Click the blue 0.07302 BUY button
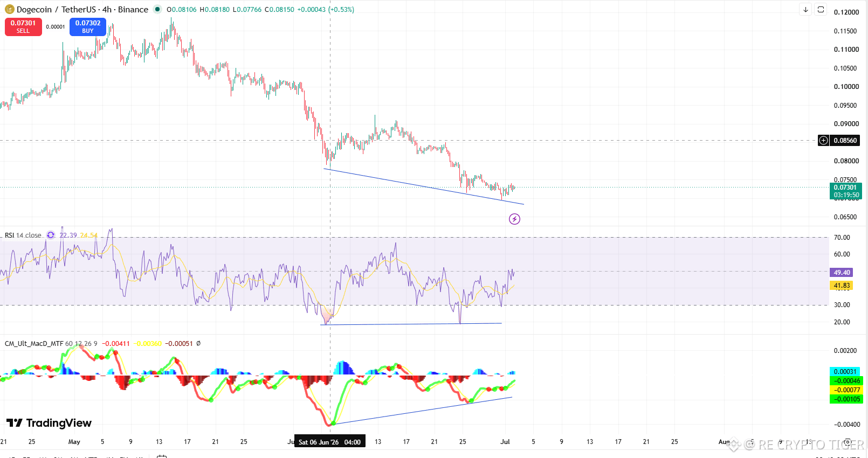The image size is (868, 458). 88,27
